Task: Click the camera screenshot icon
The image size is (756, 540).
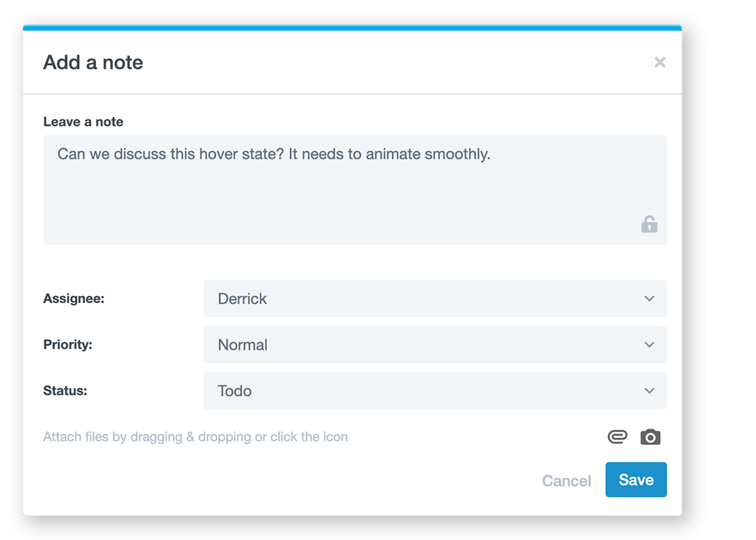Action: pos(650,437)
